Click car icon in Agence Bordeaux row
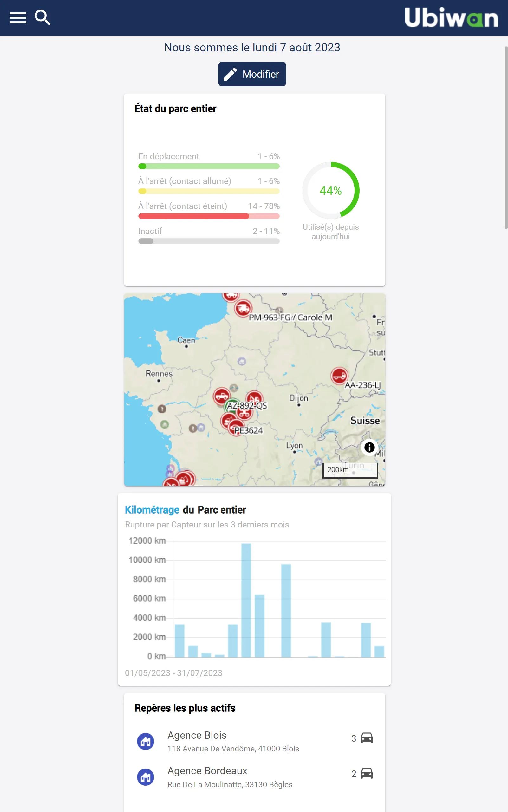508x812 pixels. coord(367,774)
